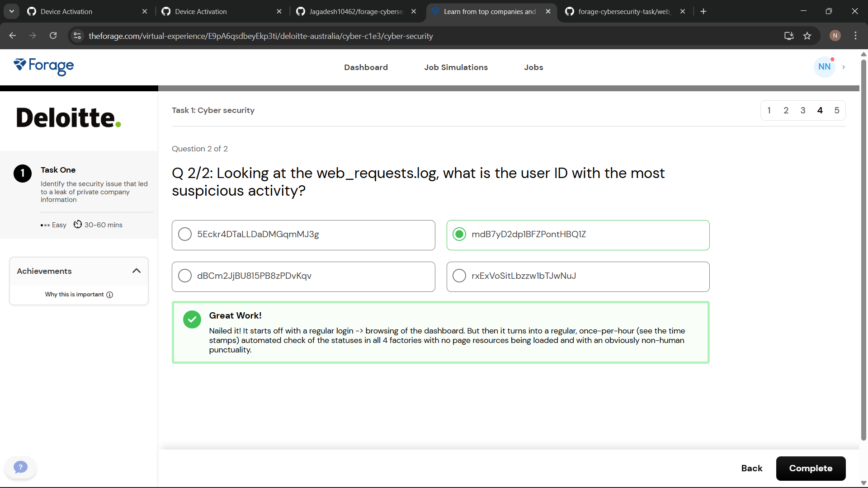Open the site information icon in address bar
Image resolution: width=868 pixels, height=488 pixels.
click(x=78, y=36)
